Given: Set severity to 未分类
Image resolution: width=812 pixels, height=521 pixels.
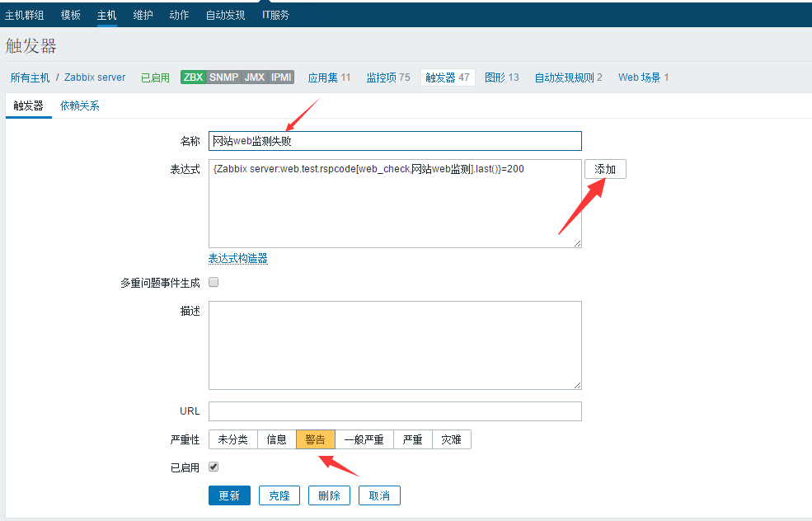Looking at the screenshot, I should pos(233,439).
